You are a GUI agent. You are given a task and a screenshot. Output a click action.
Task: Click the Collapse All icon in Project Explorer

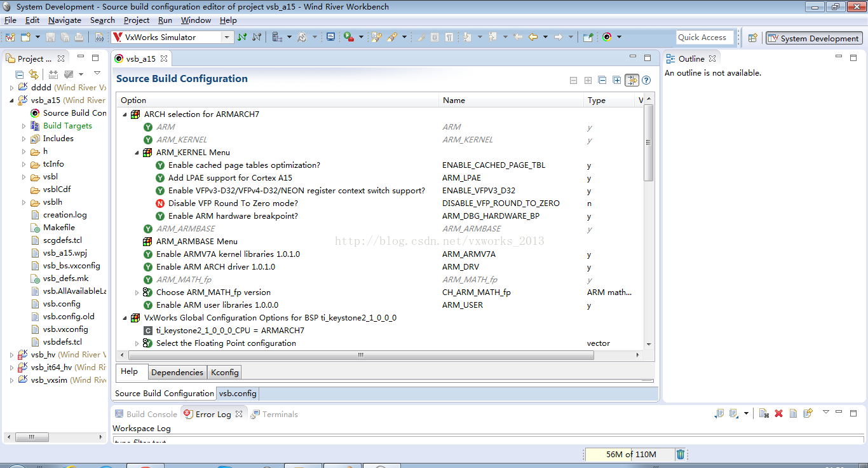[x=19, y=74]
